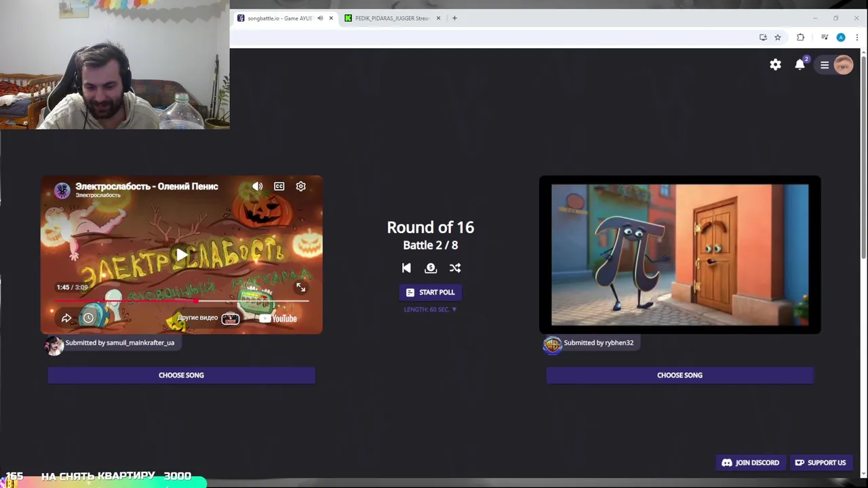Open Chrome profile A icon
This screenshot has width=868, height=488.
tap(841, 37)
